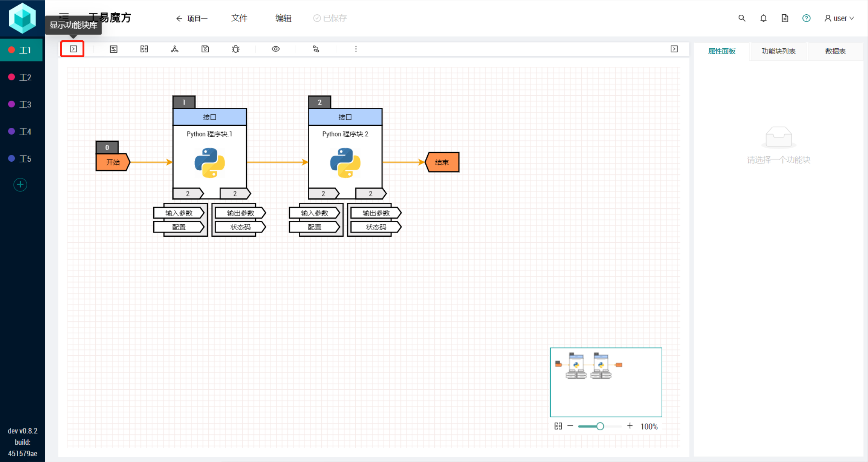Click 状态码 port of Python block 1
The width and height of the screenshot is (868, 462).
(x=240, y=227)
